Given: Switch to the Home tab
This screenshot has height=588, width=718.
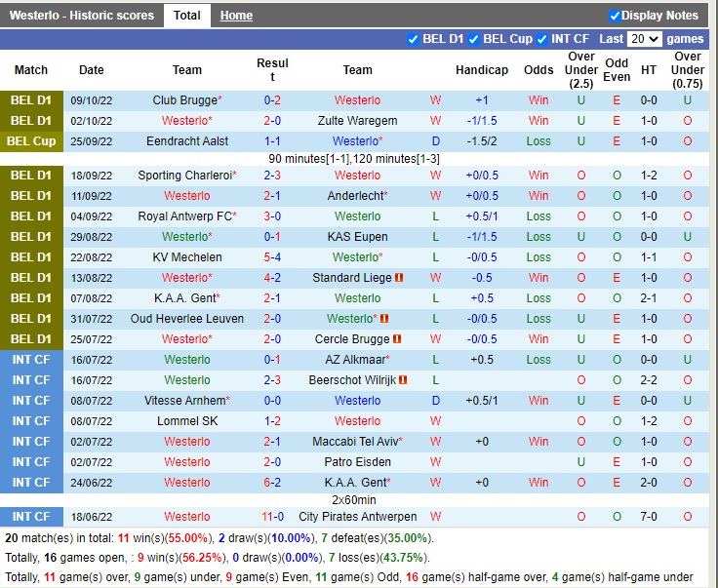Looking at the screenshot, I should point(236,16).
